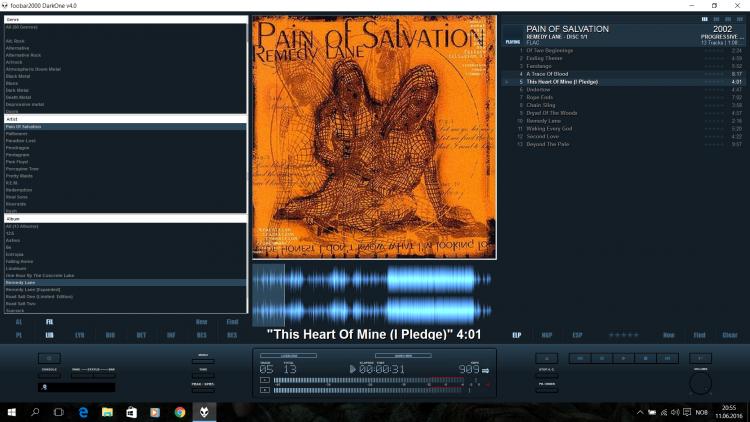This screenshot has height=422, width=750.
Task: Select genre 'Alternative' in Genre list
Action: coord(125,48)
